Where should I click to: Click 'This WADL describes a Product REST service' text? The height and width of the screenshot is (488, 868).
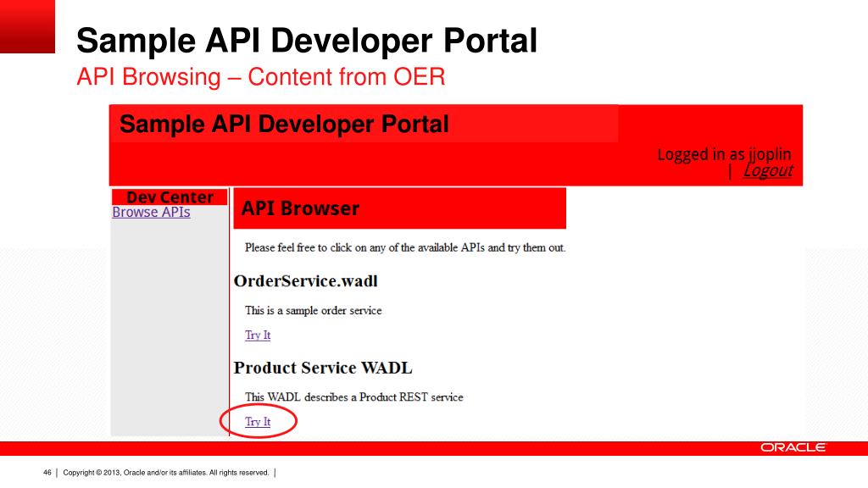[354, 397]
